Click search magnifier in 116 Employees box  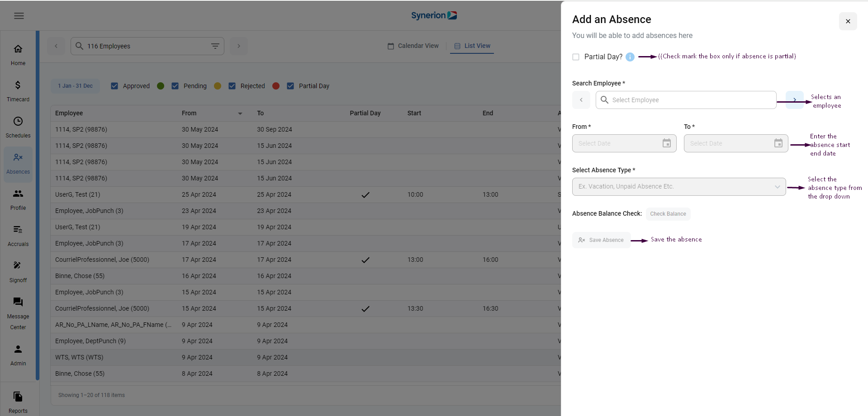(x=79, y=46)
